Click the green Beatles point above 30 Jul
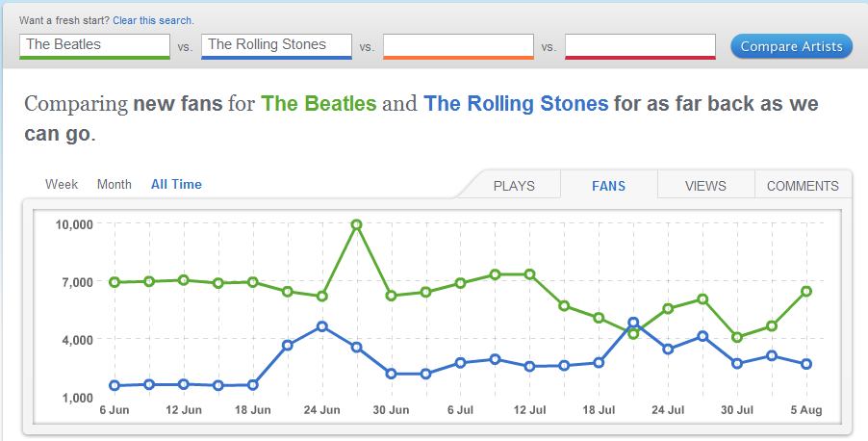The image size is (868, 441). click(x=737, y=337)
